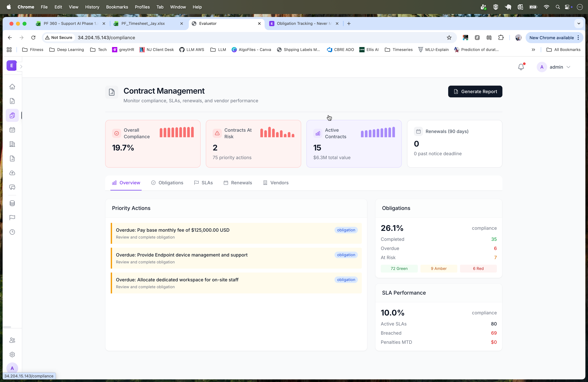
Task: Open the Home icon in sidebar
Action: 12,87
